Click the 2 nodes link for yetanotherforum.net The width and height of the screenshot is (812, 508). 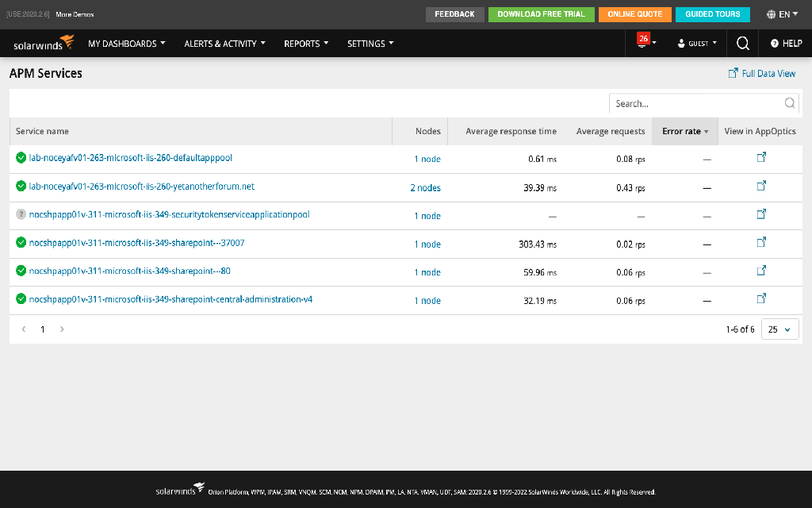pos(426,188)
